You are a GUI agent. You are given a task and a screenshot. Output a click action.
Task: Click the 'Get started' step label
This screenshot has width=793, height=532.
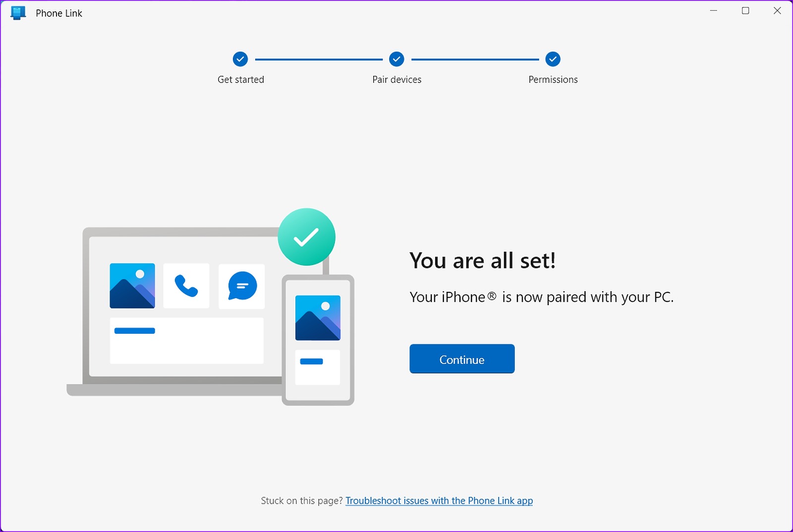[241, 80]
